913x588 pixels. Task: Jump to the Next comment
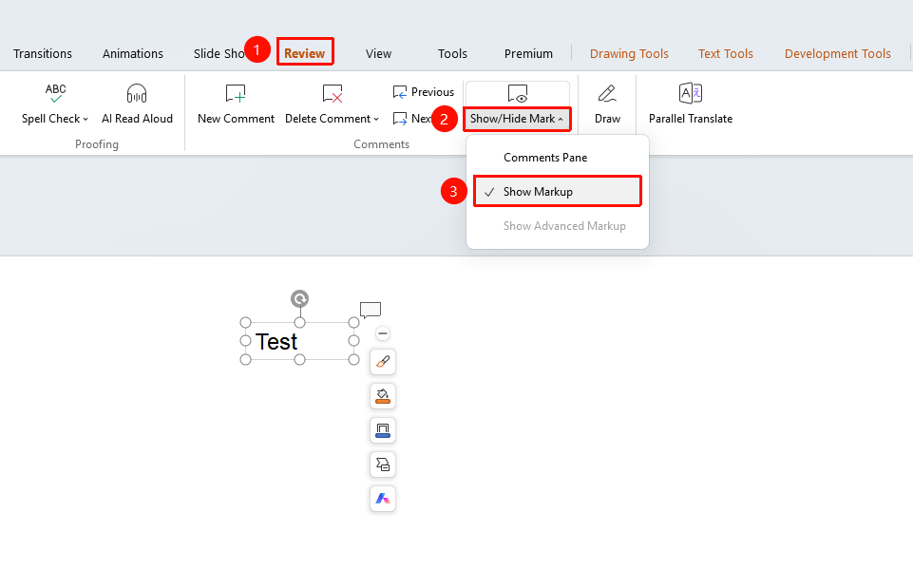tap(412, 119)
